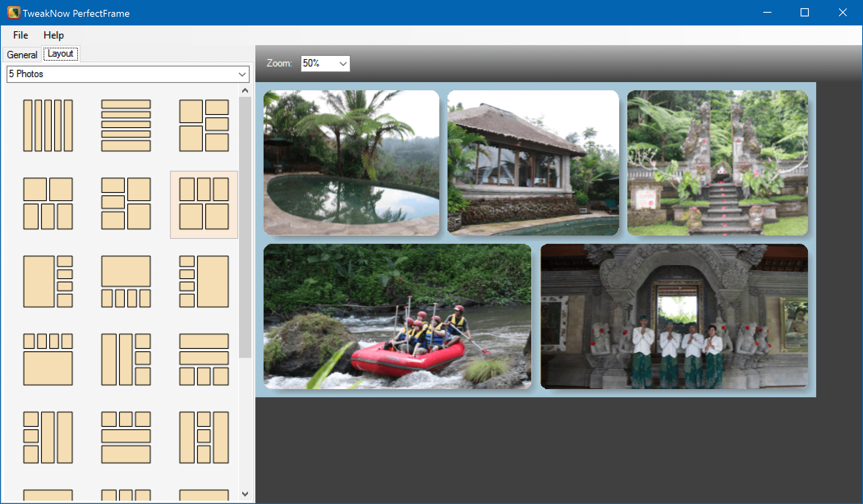Open the photo count dropdown showing 5 Photos
The width and height of the screenshot is (863, 504).
click(128, 74)
